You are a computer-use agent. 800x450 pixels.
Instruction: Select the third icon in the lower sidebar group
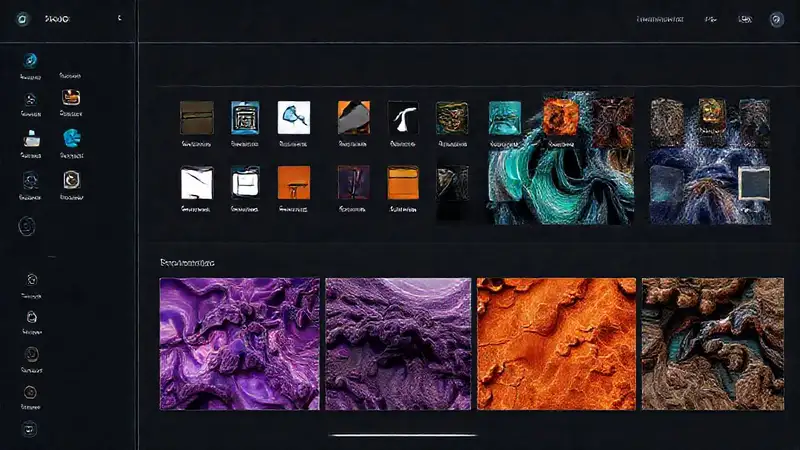coord(32,354)
